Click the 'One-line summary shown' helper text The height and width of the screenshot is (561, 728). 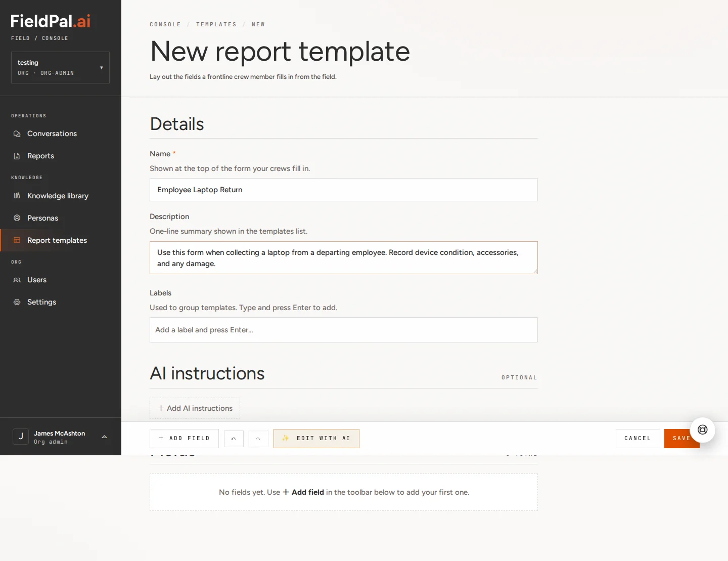[229, 231]
